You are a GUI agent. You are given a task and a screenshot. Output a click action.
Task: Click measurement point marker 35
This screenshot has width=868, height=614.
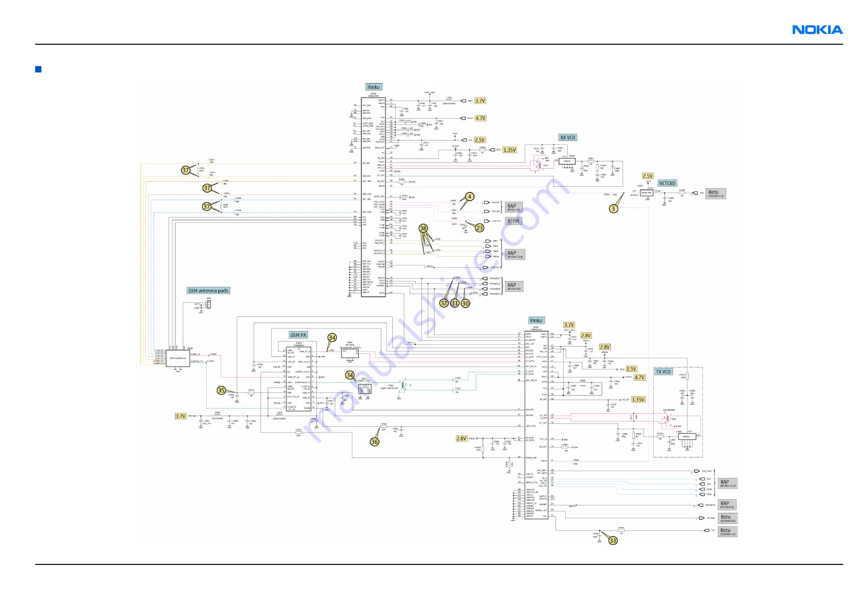pos(221,390)
